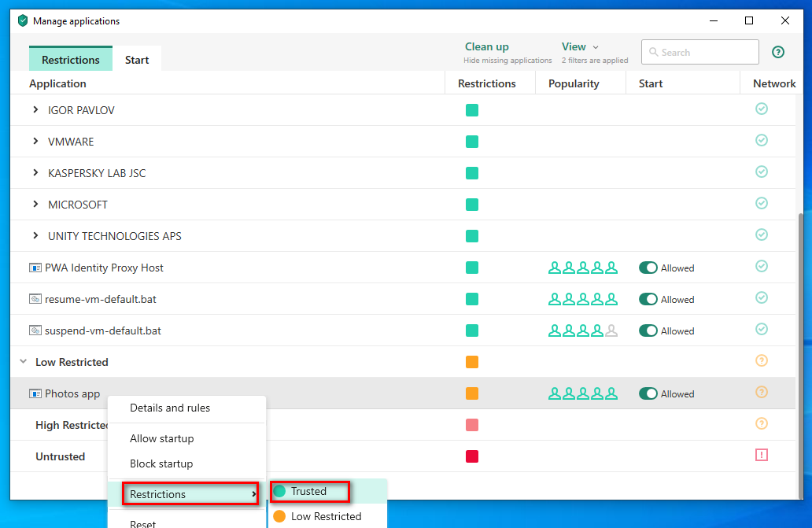This screenshot has height=528, width=812.
Task: Collapse the Low Restricted group
Action: [24, 361]
